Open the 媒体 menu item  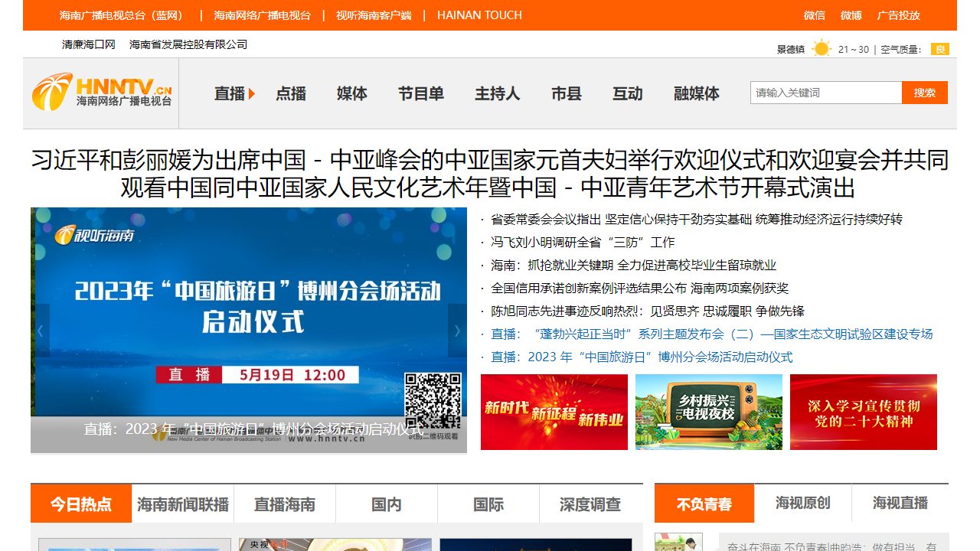coord(352,93)
